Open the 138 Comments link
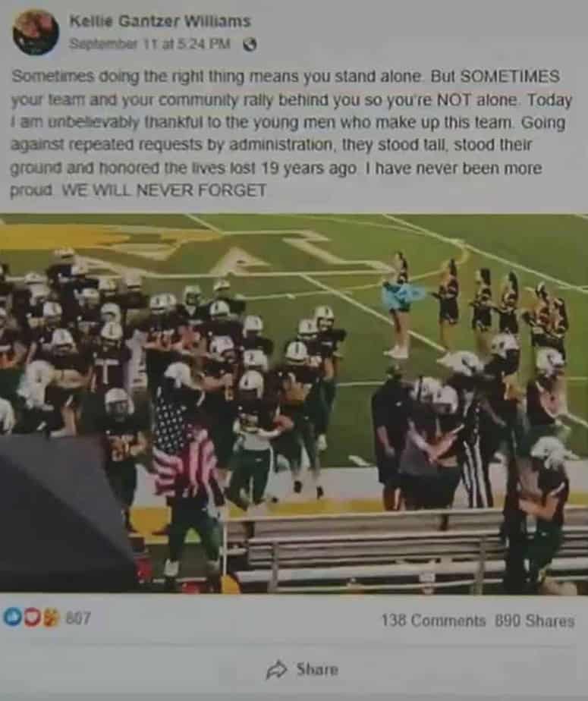588x701 pixels. tap(433, 621)
